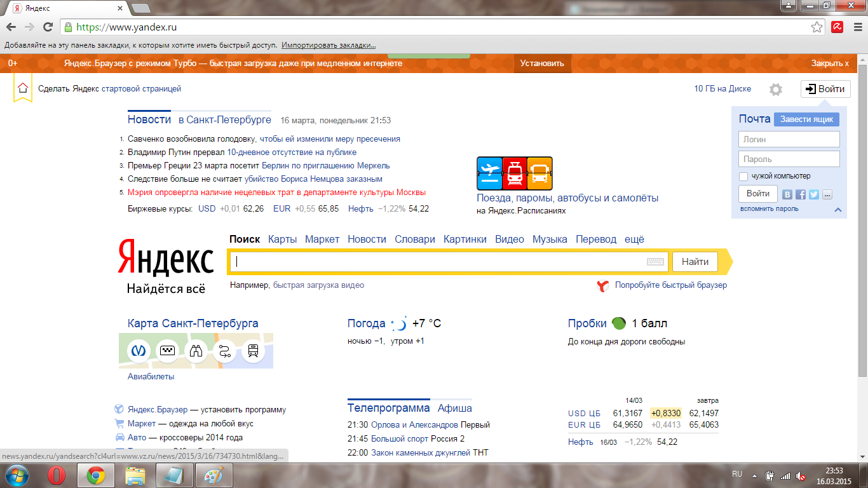Show hidden tray icons with the arrow
This screenshot has height=488, width=868.
(754, 475)
